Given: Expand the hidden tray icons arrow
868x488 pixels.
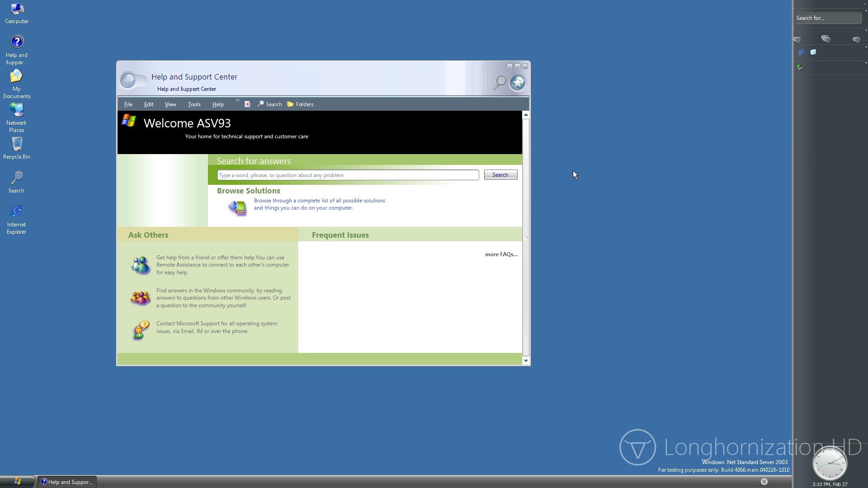Looking at the screenshot, I should (764, 482).
